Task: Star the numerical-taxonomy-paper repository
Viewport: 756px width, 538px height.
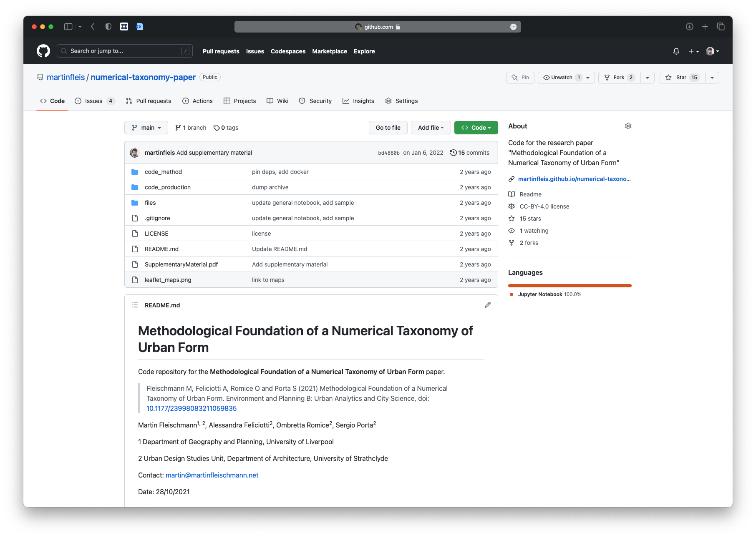Action: pyautogui.click(x=682, y=78)
